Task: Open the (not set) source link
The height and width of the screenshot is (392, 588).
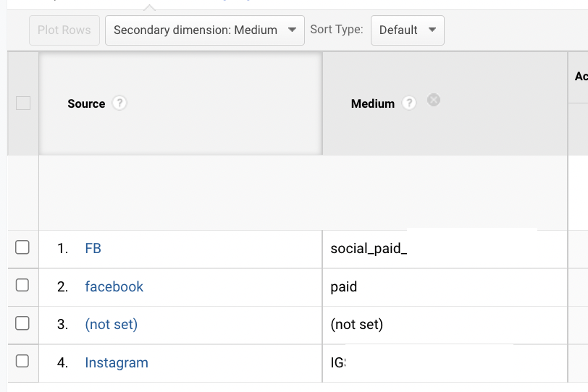Action: coord(112,324)
